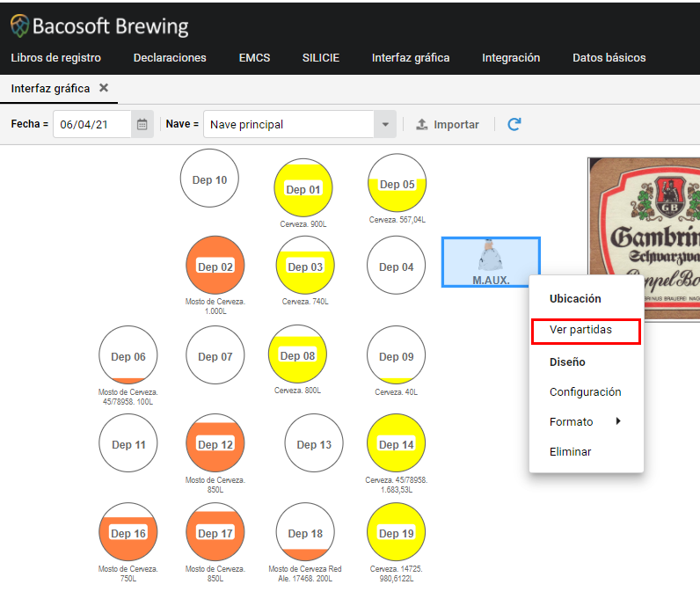Expand Formato submenu arrow
700x599 pixels.
(618, 421)
